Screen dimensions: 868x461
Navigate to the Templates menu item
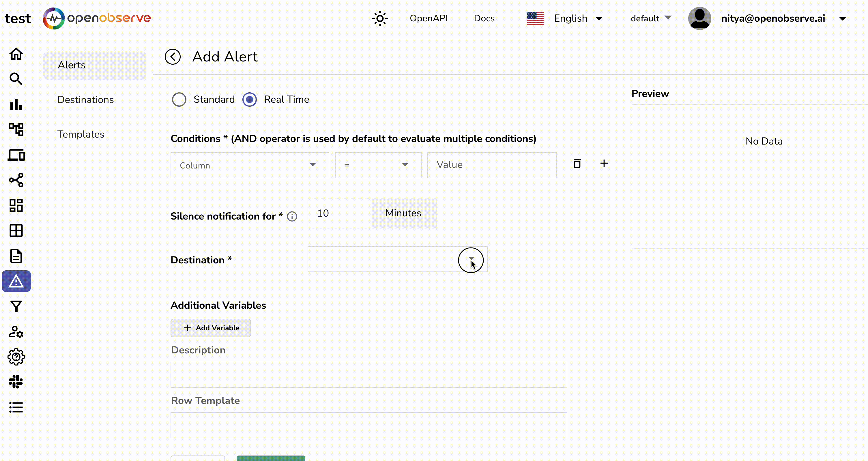click(x=81, y=134)
